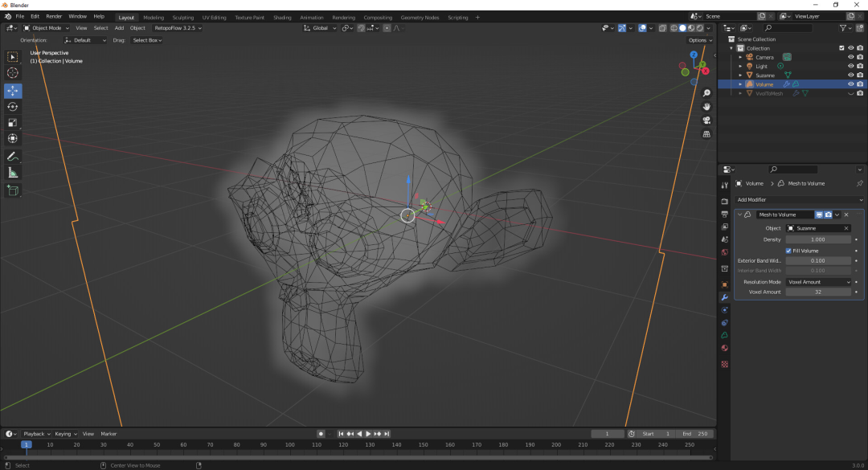Click the Play animation button
Screen dimensions: 868x470
point(368,434)
